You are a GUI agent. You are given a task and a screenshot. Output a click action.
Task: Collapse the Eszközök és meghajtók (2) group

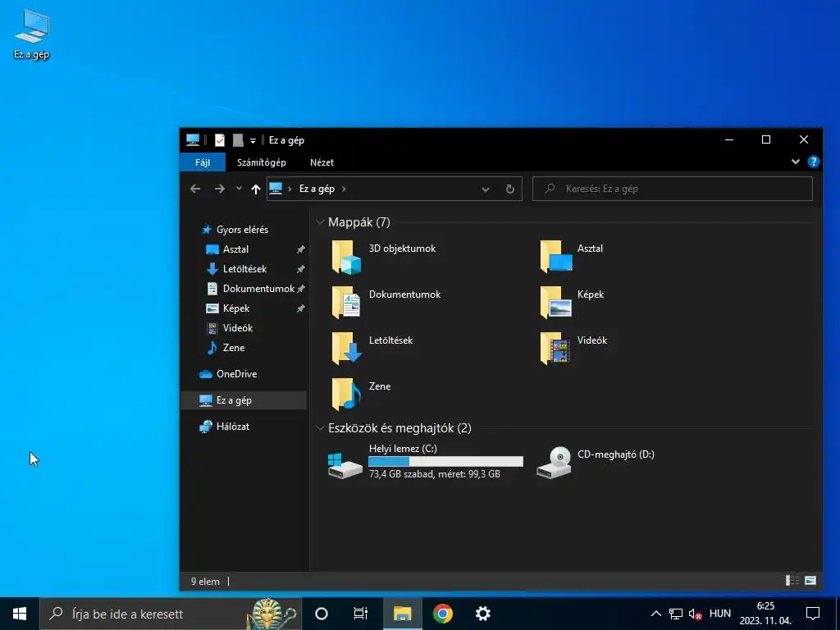320,428
